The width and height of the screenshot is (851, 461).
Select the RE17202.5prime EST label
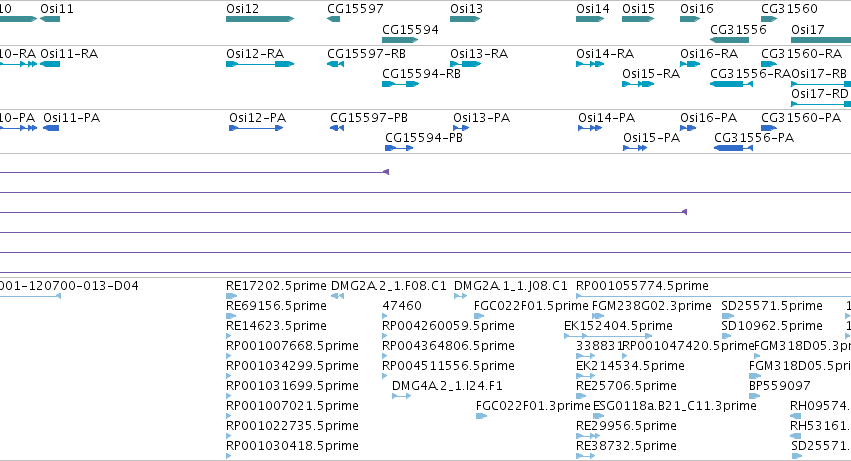pyautogui.click(x=276, y=286)
